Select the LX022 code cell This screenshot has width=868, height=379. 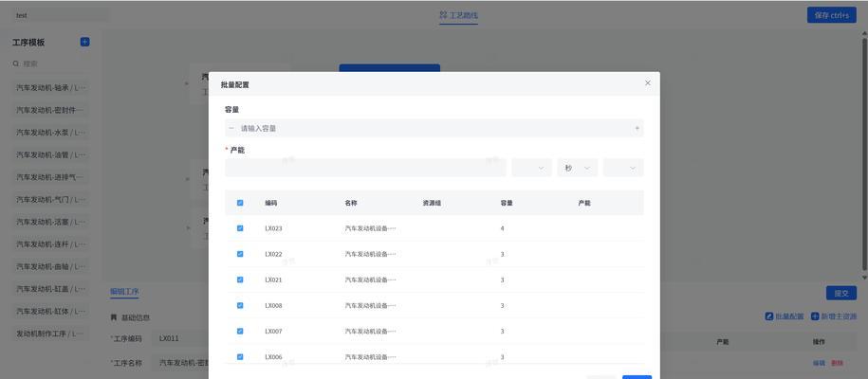[x=273, y=254]
